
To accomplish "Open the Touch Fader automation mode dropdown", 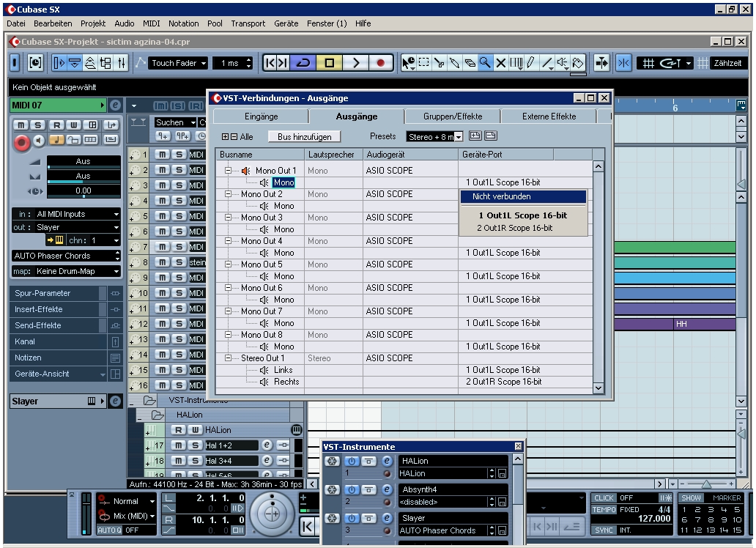I will pos(179,63).
